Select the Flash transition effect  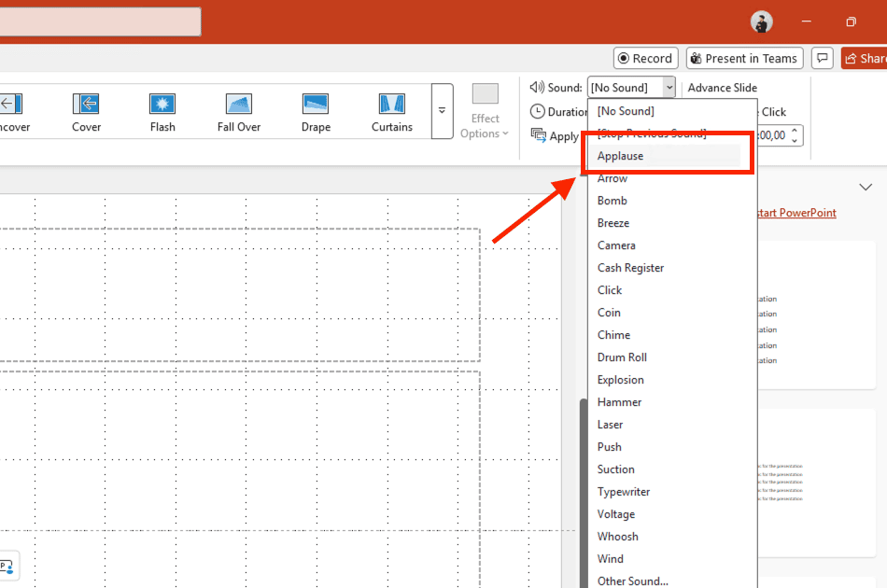coord(162,113)
